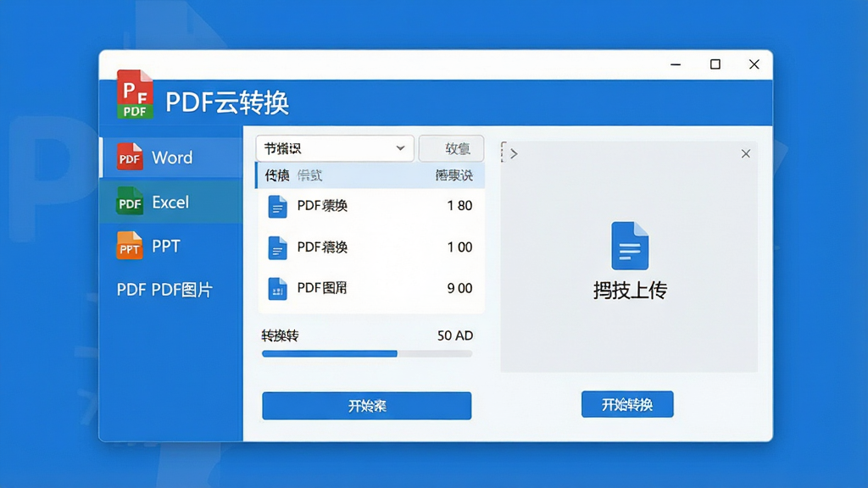Select the PDF row with value 1 00
The height and width of the screenshot is (488, 868).
(x=370, y=247)
